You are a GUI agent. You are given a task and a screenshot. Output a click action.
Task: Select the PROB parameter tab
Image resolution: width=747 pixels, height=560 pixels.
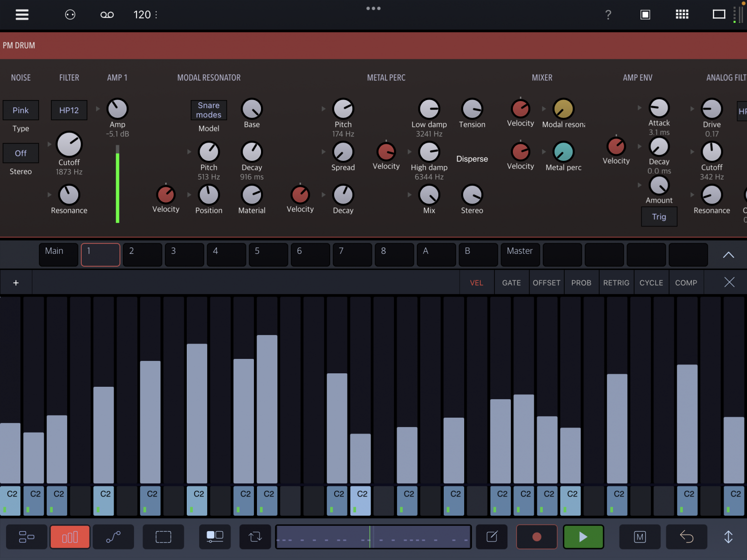(x=581, y=283)
